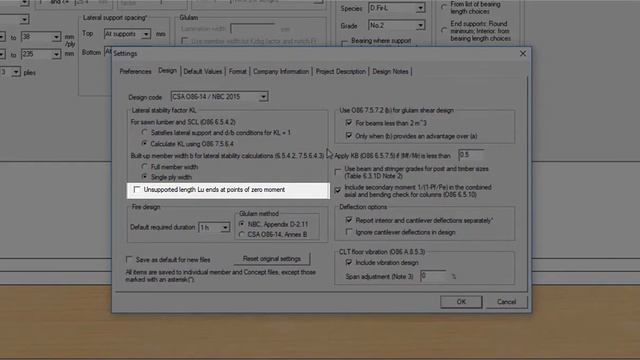Open the Project Description tab
The image size is (640, 360).
[x=341, y=71]
